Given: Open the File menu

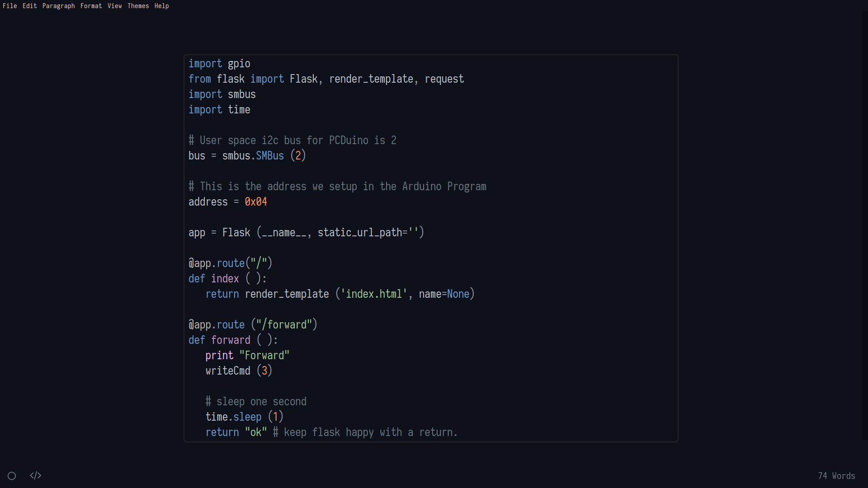Looking at the screenshot, I should pyautogui.click(x=9, y=6).
